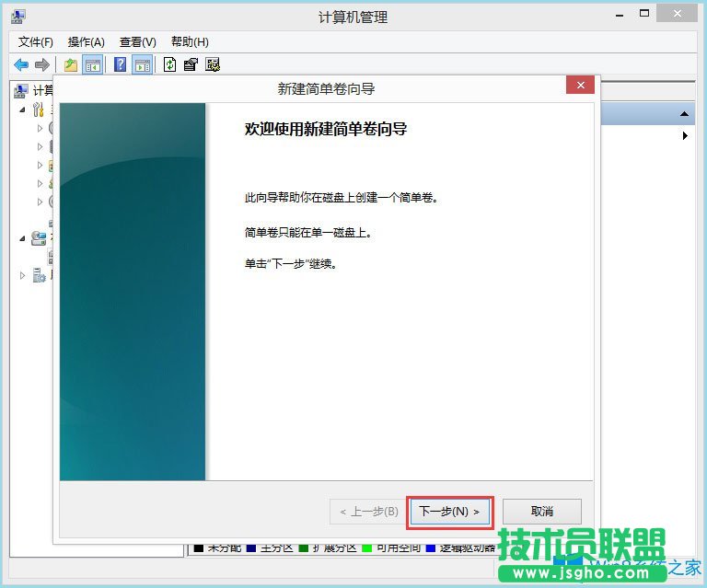Collapse the Actions pane section with up arrow
The height and width of the screenshot is (588, 707).
point(684,114)
